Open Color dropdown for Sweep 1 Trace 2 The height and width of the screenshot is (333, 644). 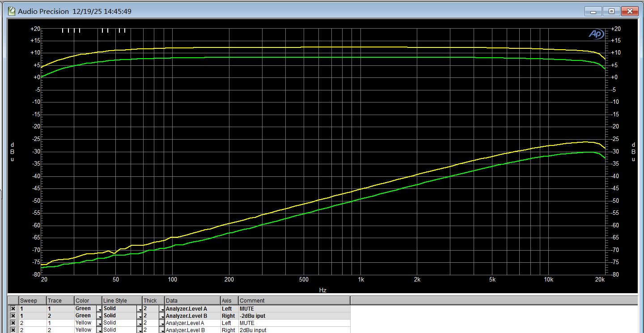[x=99, y=316]
